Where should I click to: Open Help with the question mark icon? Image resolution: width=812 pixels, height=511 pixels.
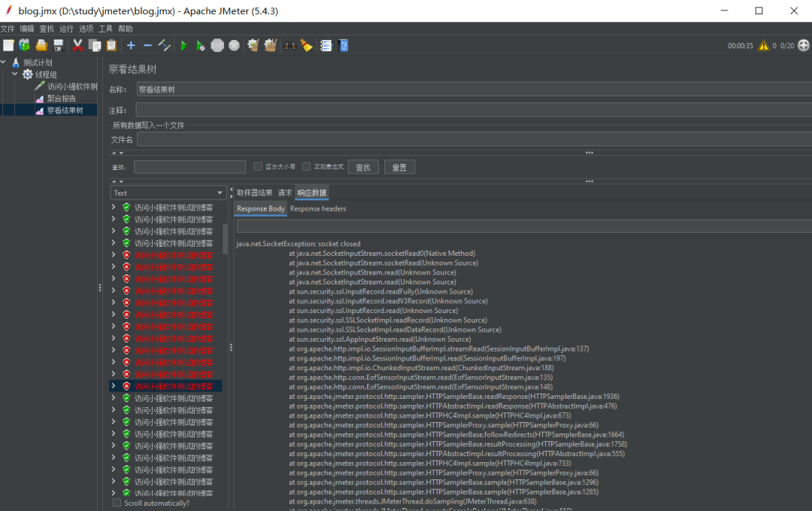point(343,46)
